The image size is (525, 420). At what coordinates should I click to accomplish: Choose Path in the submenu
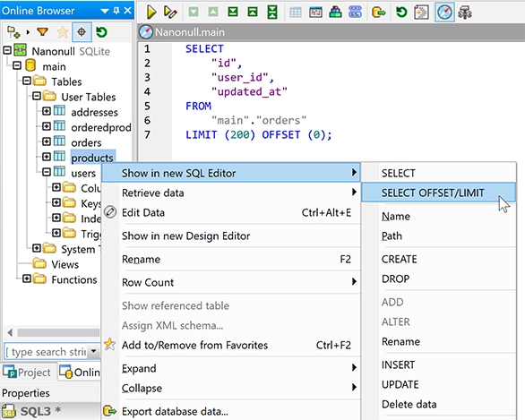pyautogui.click(x=439, y=236)
